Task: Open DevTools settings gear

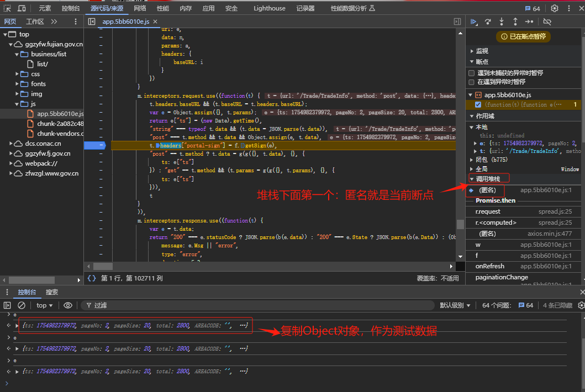Action: [x=555, y=8]
